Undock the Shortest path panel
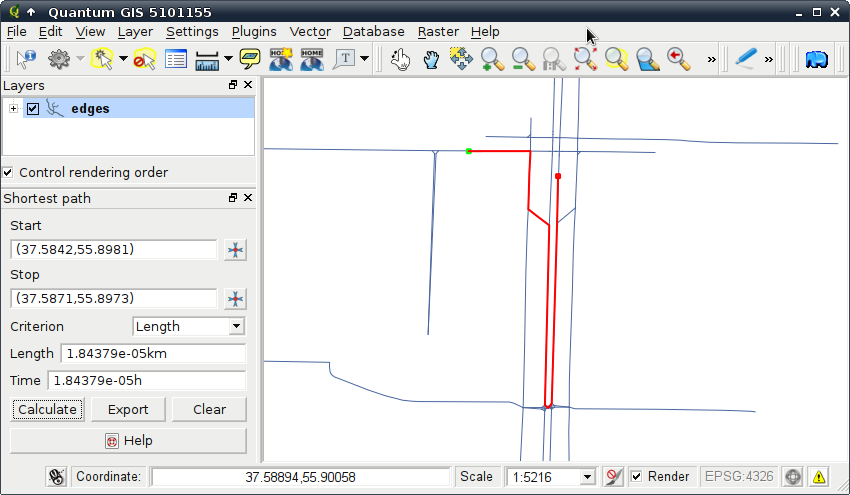 point(233,197)
